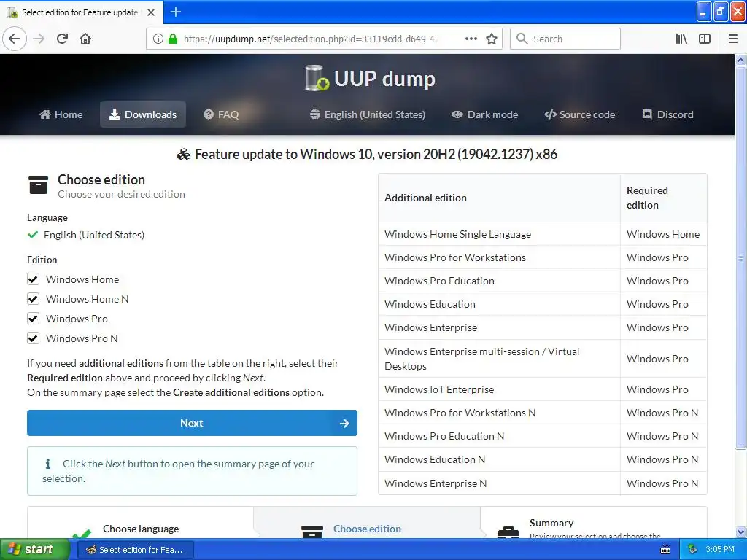
Task: Open the Firefox hamburger menu
Action: pyautogui.click(x=732, y=39)
